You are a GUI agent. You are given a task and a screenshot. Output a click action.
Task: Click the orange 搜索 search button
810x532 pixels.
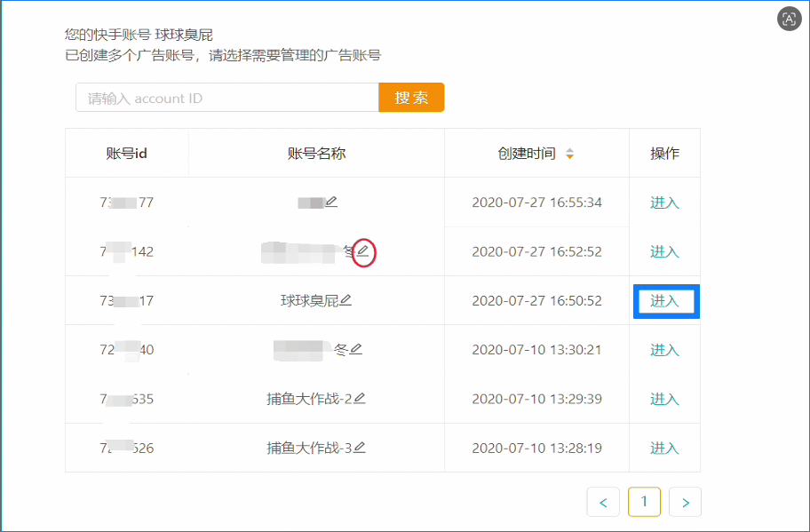click(411, 98)
